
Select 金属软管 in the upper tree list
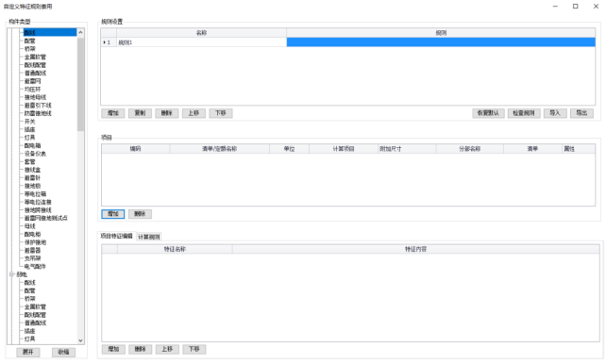coord(35,58)
